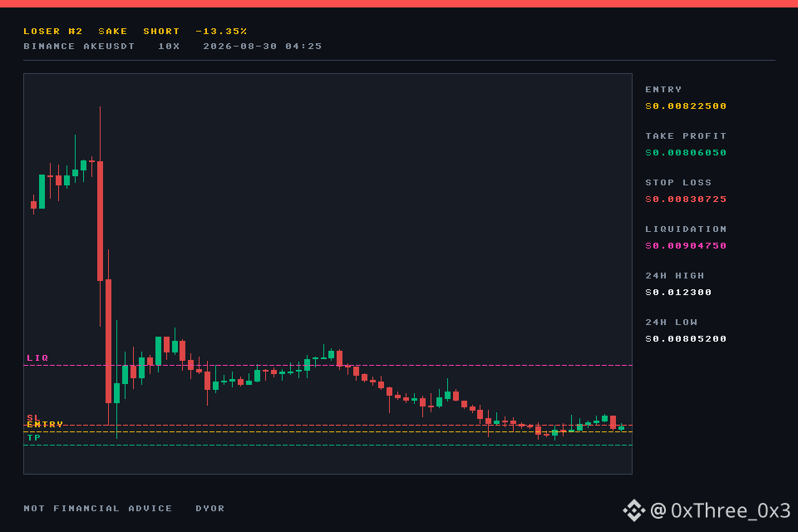Click the "BINANCE AKEUSDT" pair text
The image size is (798, 532).
[79, 47]
